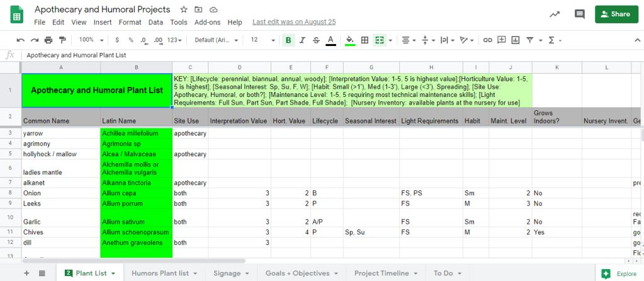Viewport: 644px width, 281px height.
Task: Open the Format menu
Action: pyautogui.click(x=130, y=22)
